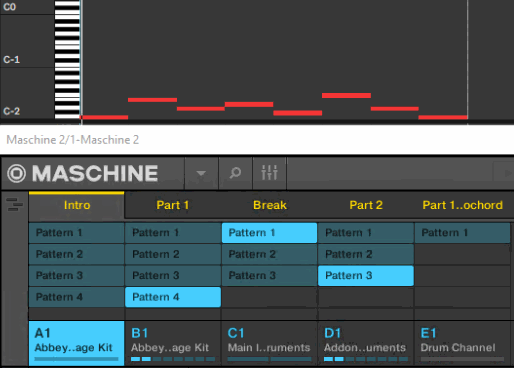The height and width of the screenshot is (368, 514).
Task: Select the Part 1 scene tab
Action: click(x=173, y=205)
